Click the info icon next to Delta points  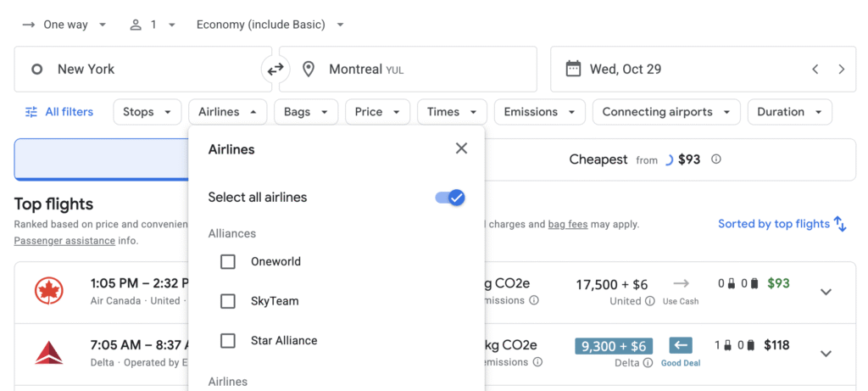coord(648,363)
